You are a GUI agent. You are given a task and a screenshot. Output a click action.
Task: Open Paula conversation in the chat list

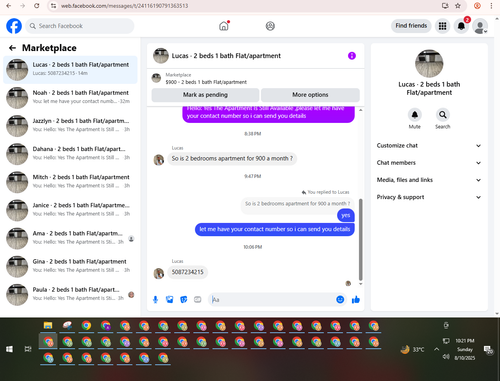70,294
